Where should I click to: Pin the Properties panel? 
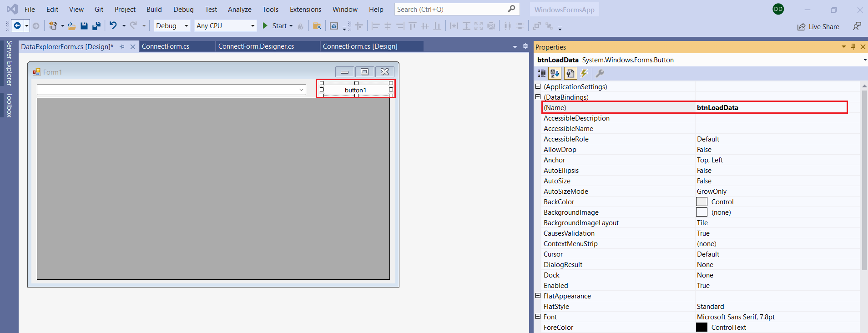853,47
